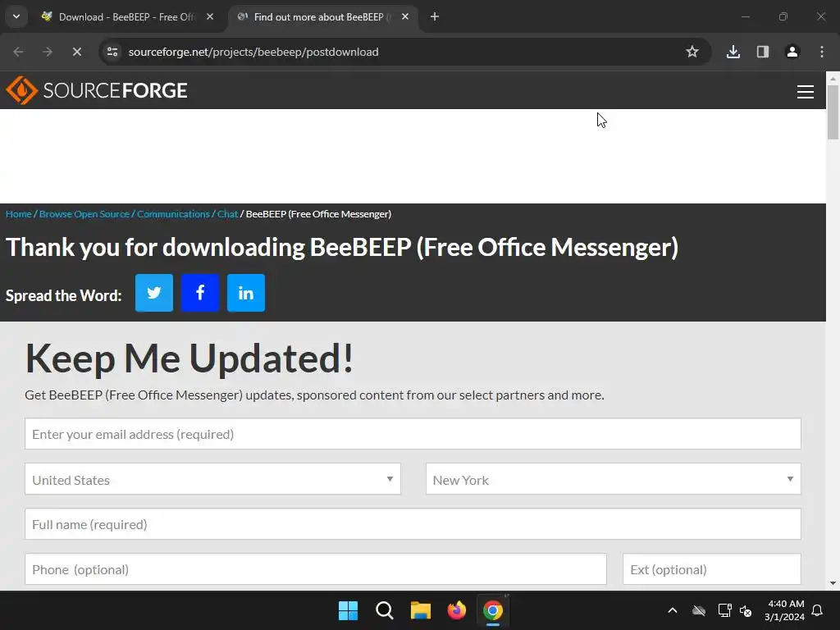The width and height of the screenshot is (840, 630).
Task: Open taskbar clock and date
Action: [785, 610]
